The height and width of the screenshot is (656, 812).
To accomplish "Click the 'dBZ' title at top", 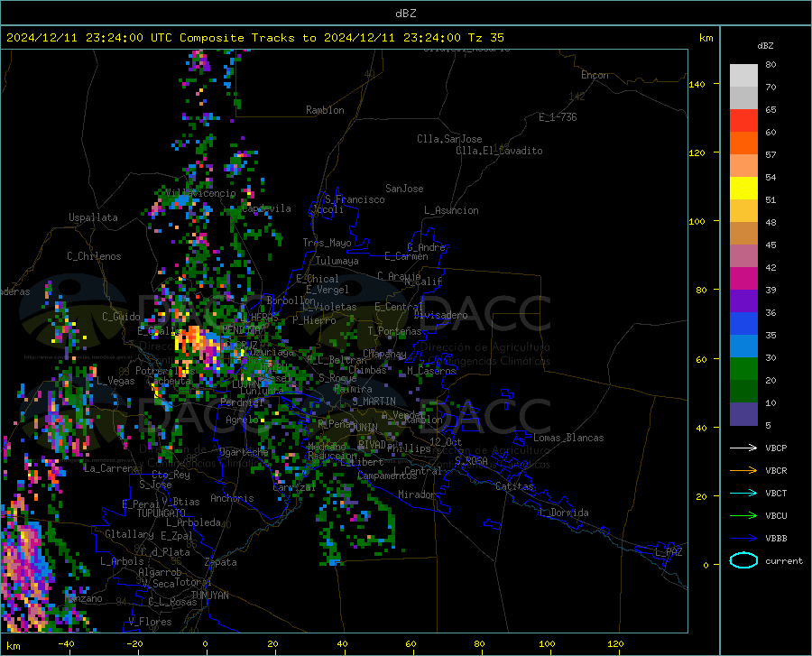I will coord(405,14).
